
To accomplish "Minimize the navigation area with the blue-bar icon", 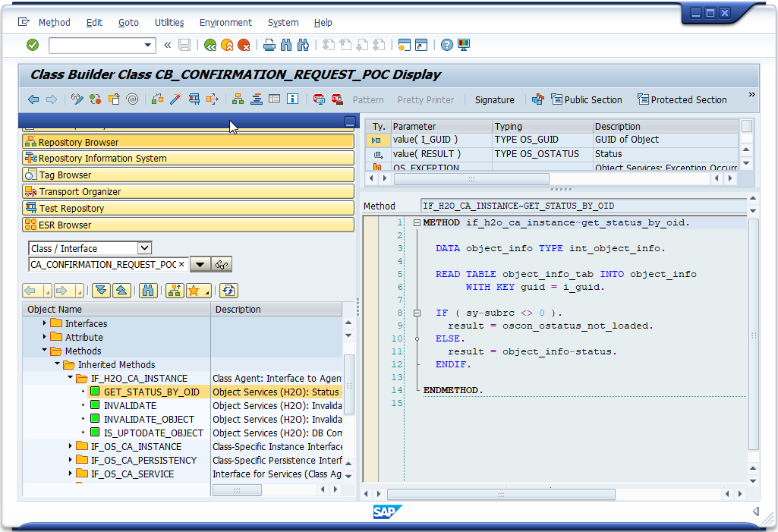I will pos(350,121).
